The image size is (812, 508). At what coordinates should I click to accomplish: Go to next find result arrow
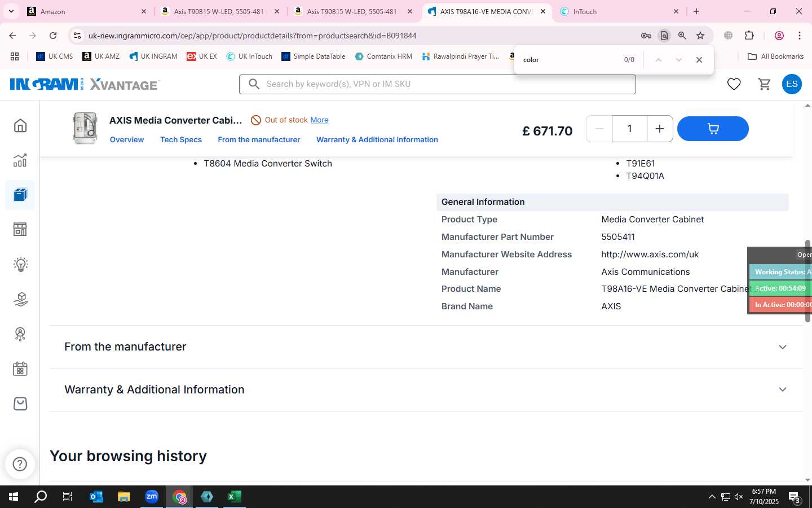click(679, 60)
